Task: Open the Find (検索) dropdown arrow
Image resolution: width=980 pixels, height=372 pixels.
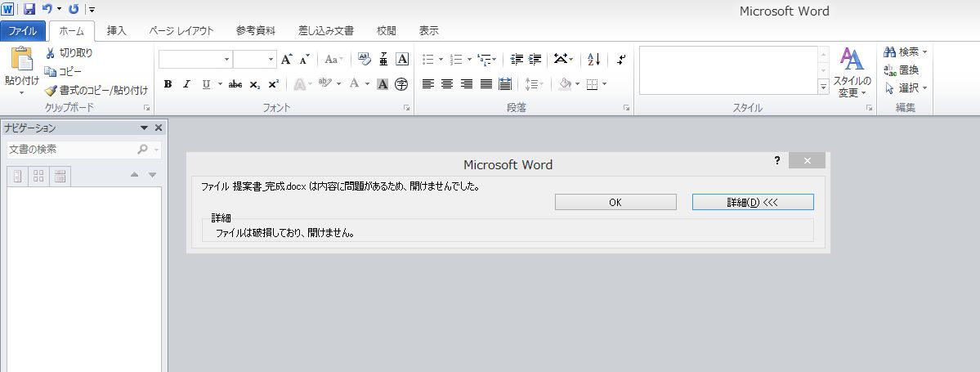Action: click(924, 52)
